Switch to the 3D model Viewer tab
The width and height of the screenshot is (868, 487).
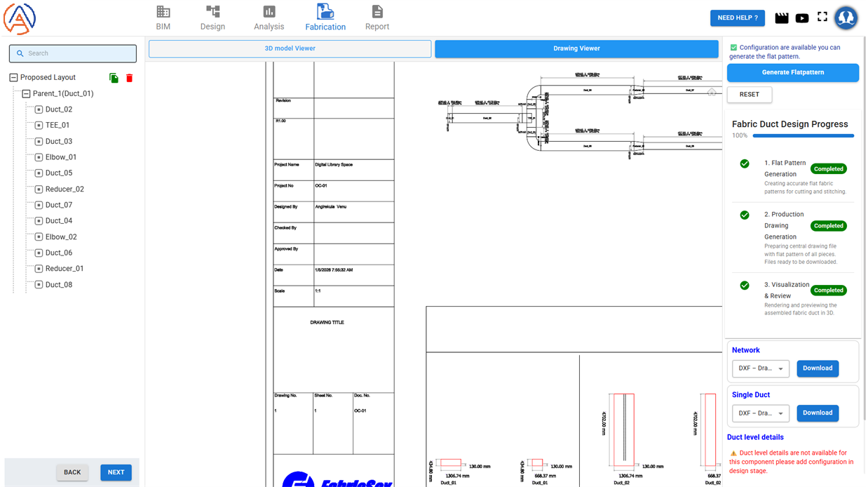pyautogui.click(x=290, y=48)
